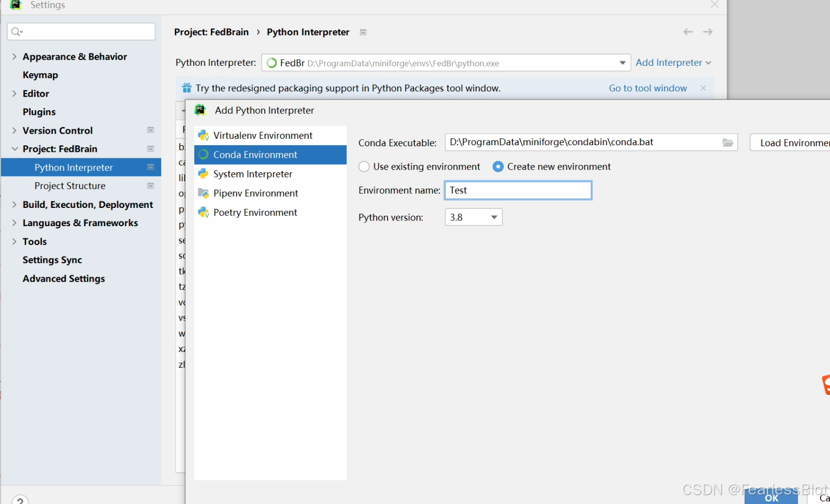830x504 pixels.
Task: Select Conda Environment type
Action: [x=271, y=155]
